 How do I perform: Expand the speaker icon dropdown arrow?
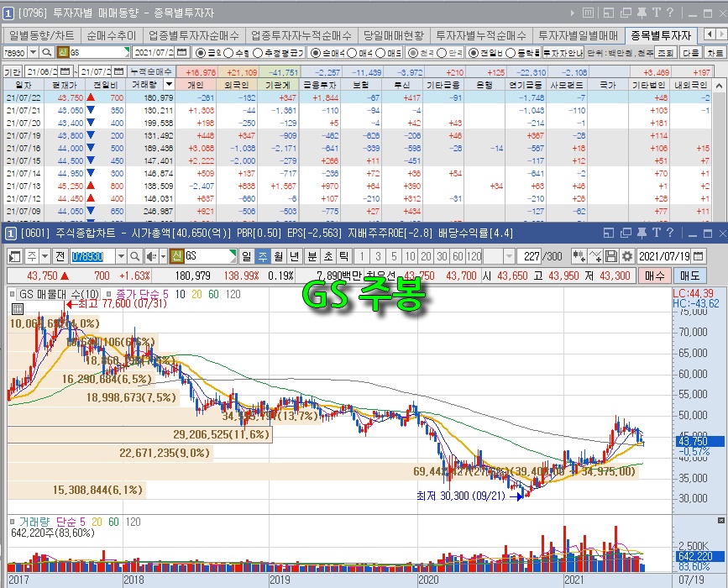(163, 256)
